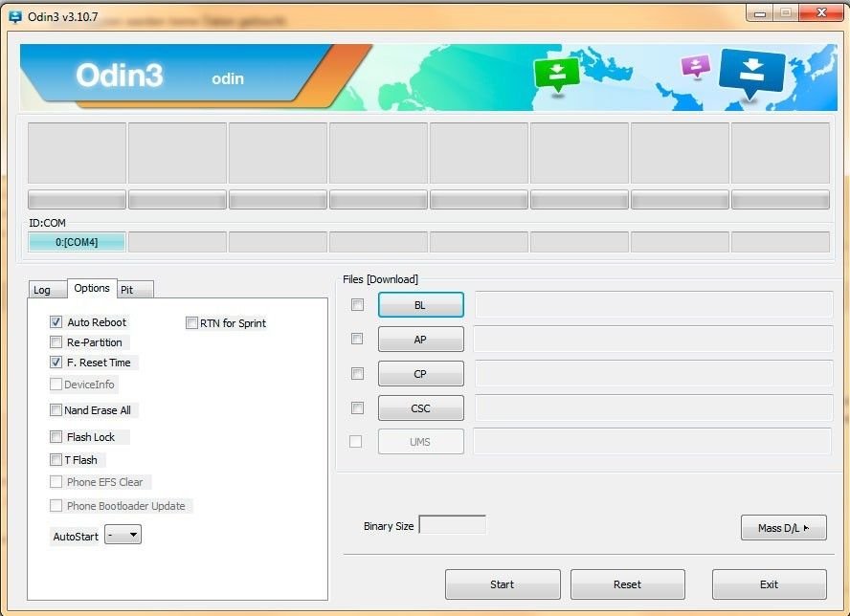
Task: Tick the checkbox beside the AP button
Action: (x=357, y=340)
